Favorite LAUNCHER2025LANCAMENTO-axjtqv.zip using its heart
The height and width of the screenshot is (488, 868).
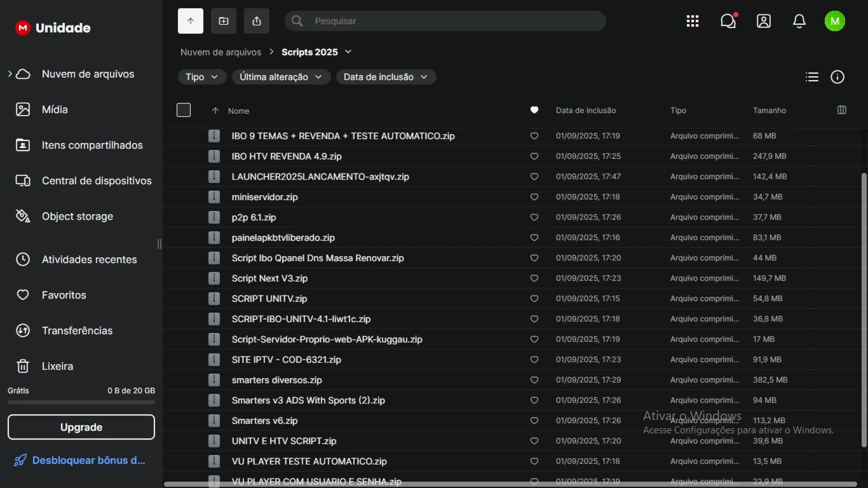[534, 177]
